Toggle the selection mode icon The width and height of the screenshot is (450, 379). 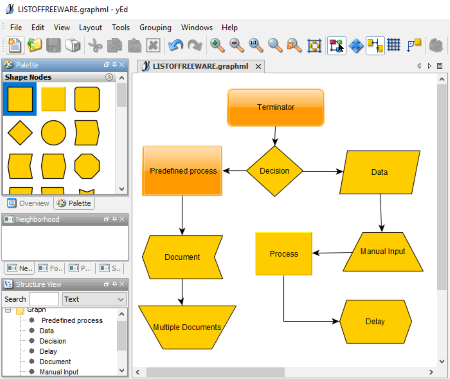coord(337,45)
